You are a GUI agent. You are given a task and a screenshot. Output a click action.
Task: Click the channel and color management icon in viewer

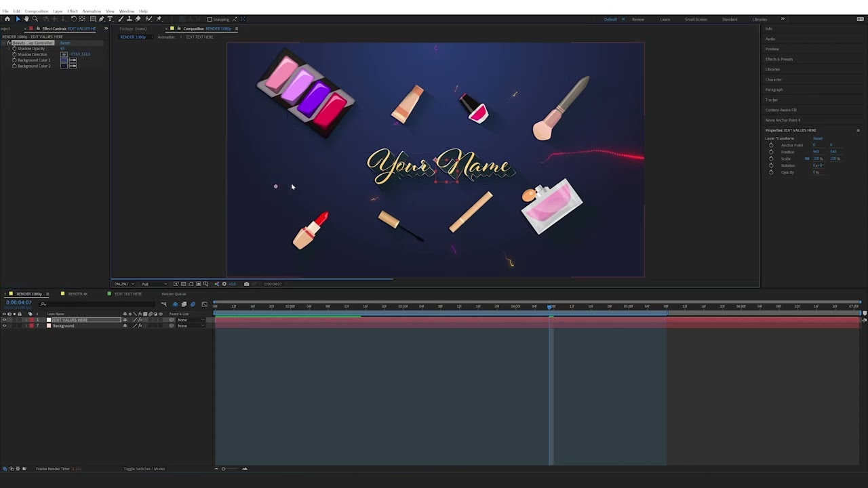(217, 284)
